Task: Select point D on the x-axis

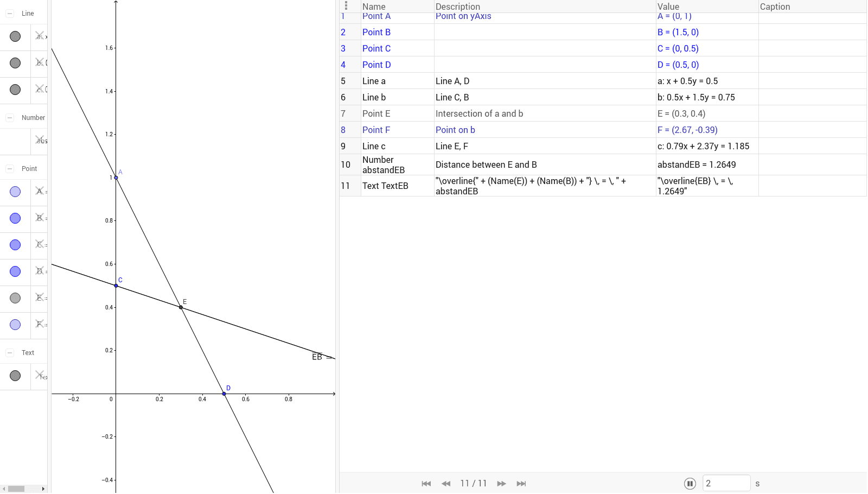Action: [224, 394]
